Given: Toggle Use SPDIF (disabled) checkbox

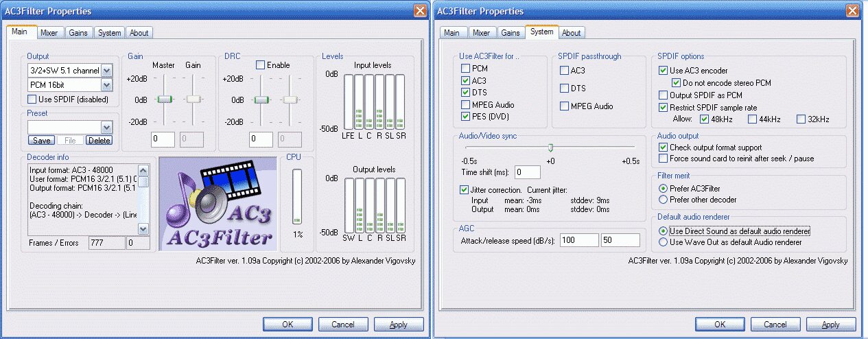Looking at the screenshot, I should [x=34, y=100].
